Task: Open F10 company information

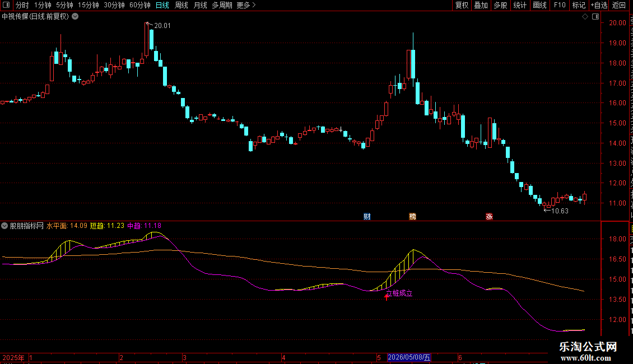Action: coord(559,5)
